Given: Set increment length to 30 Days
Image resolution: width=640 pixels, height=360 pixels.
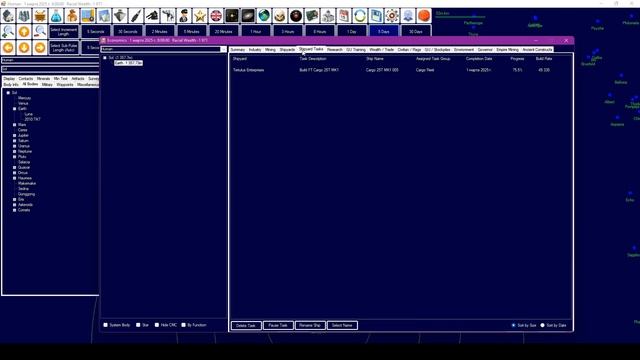Looking at the screenshot, I should (416, 31).
